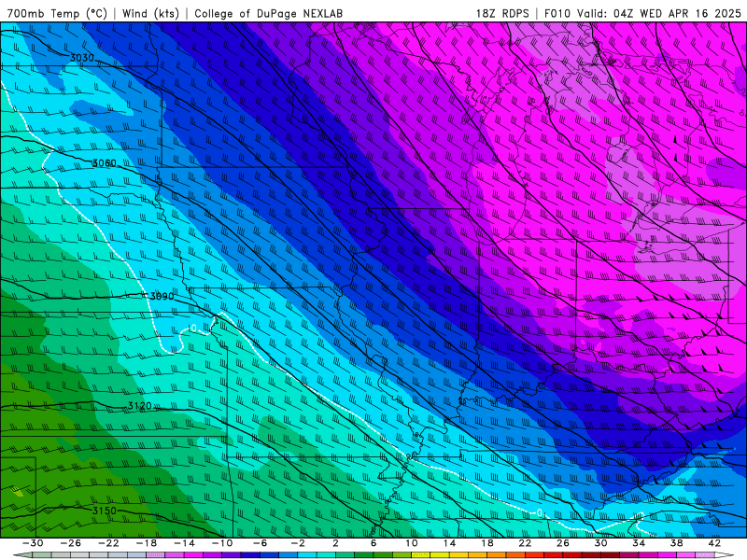Select the 30 color scale label
This screenshot has width=747, height=560.
600,543
